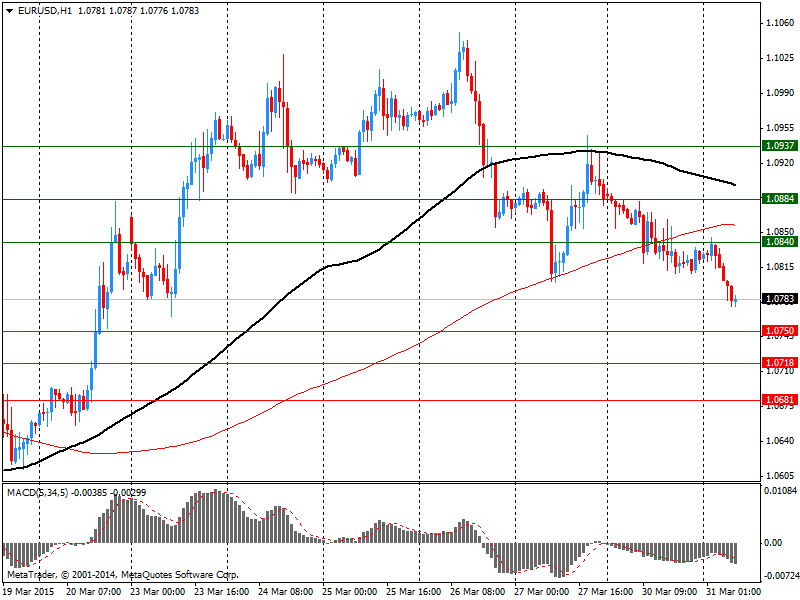Select the MetaTrader MetaQuotes copyright text

(x=122, y=574)
